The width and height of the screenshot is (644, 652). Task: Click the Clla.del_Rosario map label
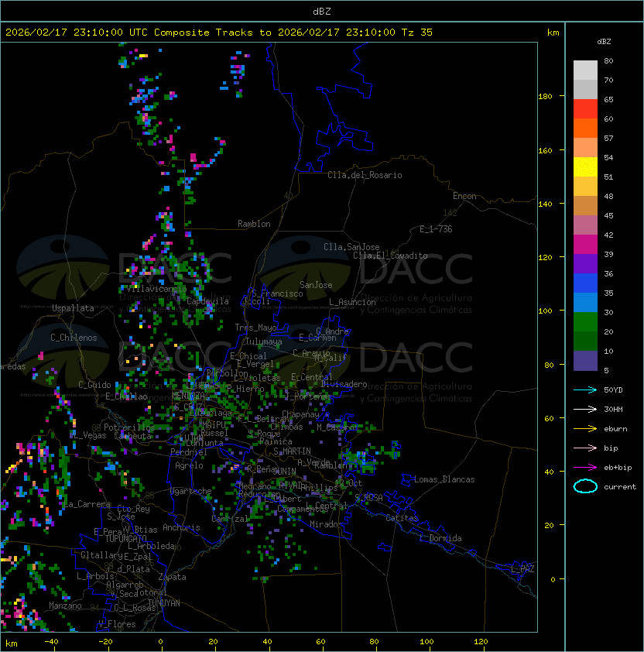[x=365, y=175]
